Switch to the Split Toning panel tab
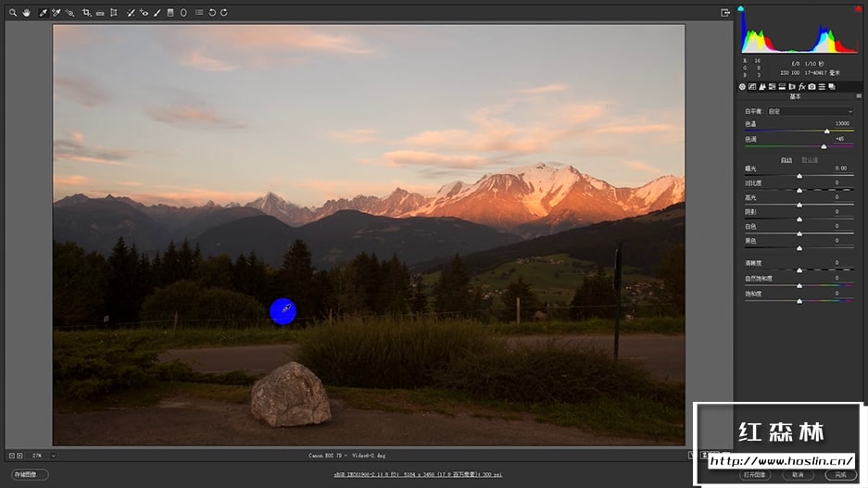Viewport: 868px width, 488px height. 782,87
